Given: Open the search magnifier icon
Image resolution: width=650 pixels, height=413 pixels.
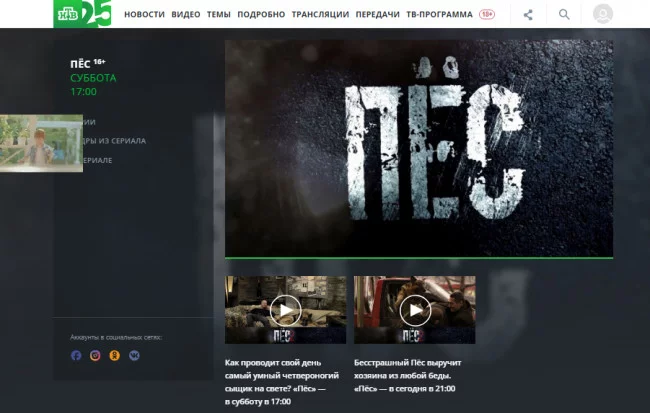Looking at the screenshot, I should [x=564, y=15].
